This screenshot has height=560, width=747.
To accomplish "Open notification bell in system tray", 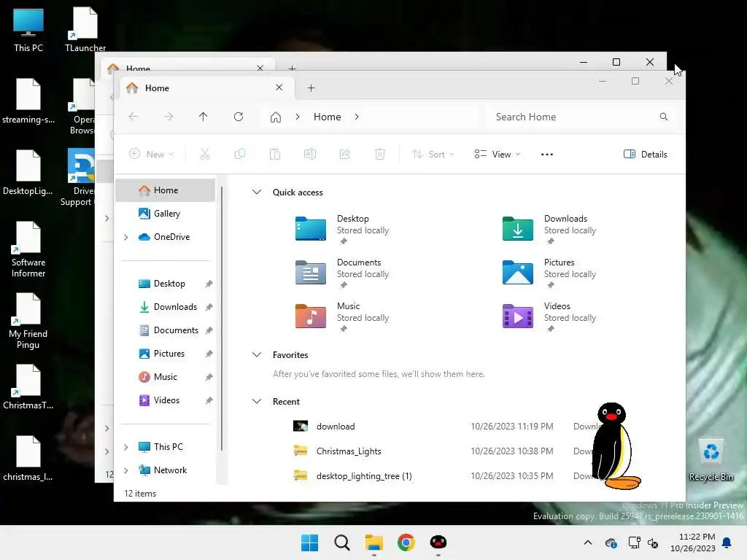I will (727, 542).
